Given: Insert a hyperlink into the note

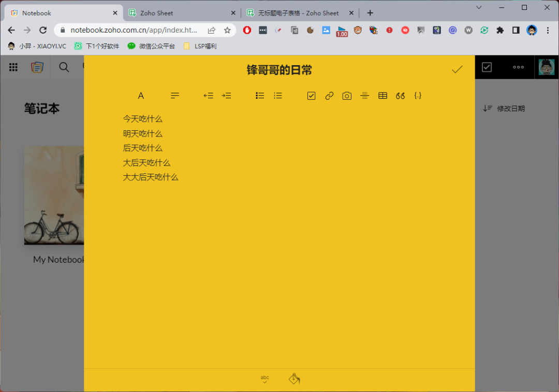Looking at the screenshot, I should [329, 95].
